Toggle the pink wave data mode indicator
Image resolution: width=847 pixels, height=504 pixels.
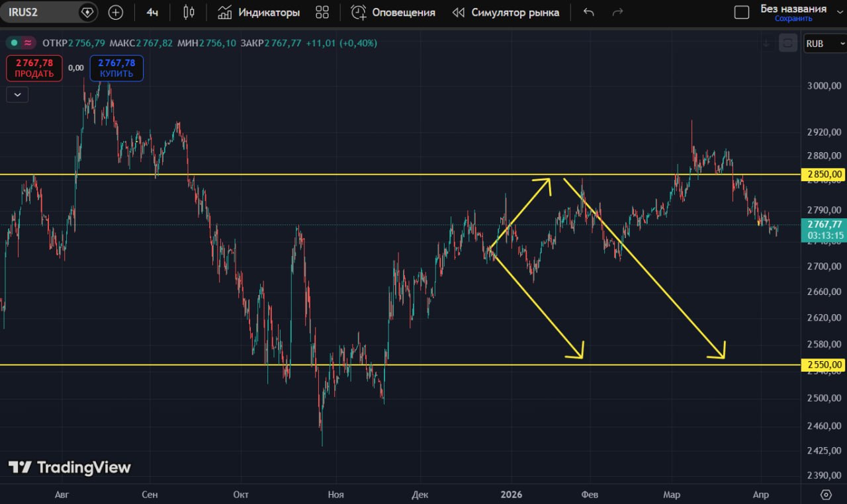(x=28, y=43)
